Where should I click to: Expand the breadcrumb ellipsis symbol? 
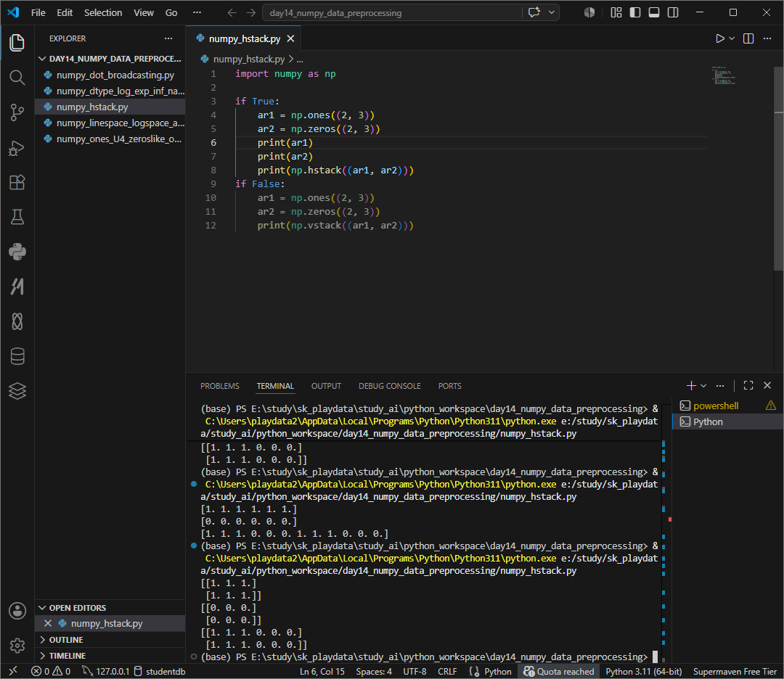click(x=300, y=59)
